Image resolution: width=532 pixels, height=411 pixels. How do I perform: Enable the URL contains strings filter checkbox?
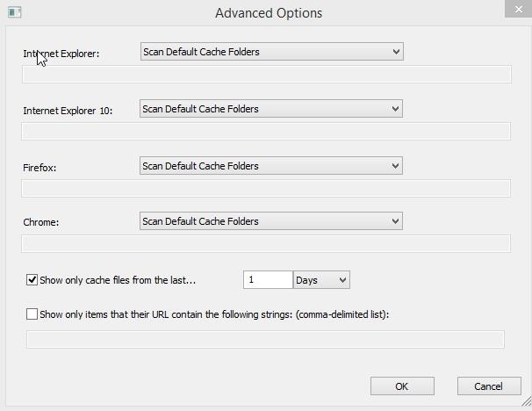pyautogui.click(x=32, y=314)
